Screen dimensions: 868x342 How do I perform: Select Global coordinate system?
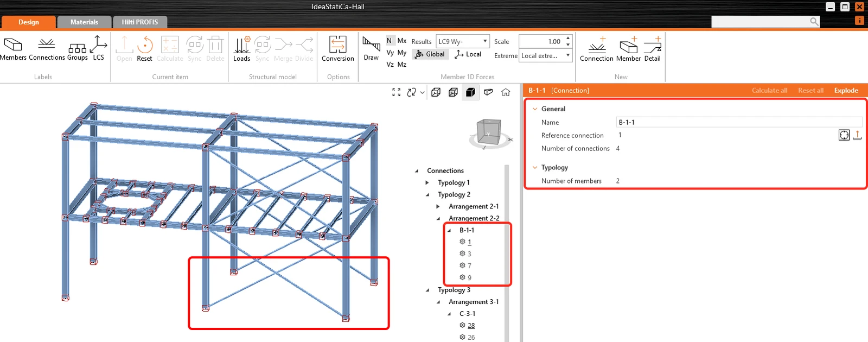coord(430,54)
